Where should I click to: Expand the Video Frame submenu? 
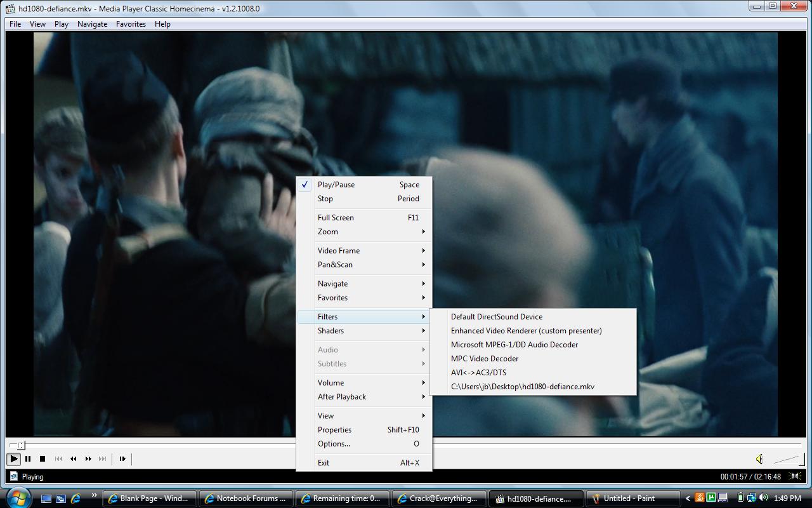click(x=364, y=251)
